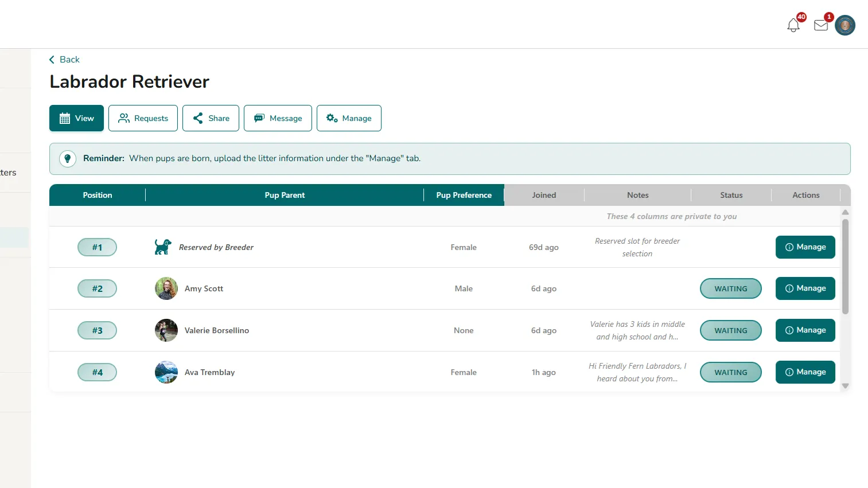Click the Back link above Labrador Retriever

pos(64,59)
